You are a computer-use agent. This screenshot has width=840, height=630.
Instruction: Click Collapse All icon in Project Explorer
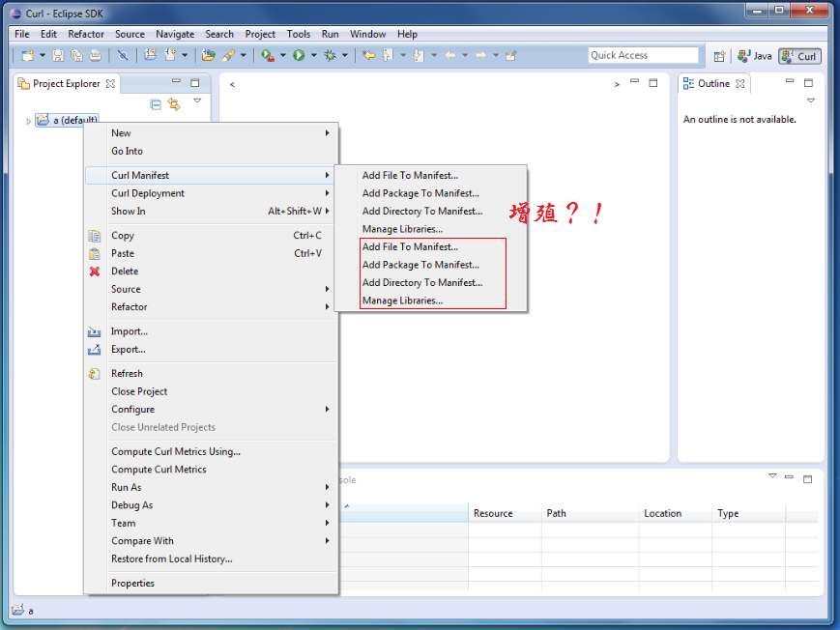[156, 104]
